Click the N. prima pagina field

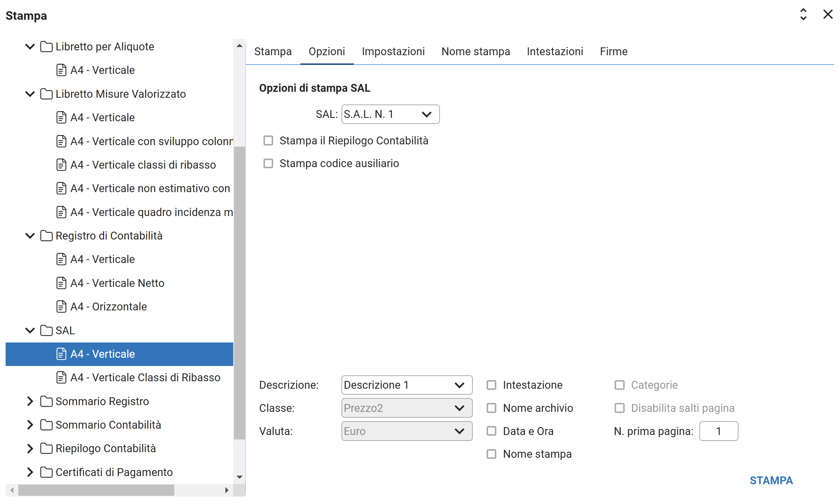point(718,431)
